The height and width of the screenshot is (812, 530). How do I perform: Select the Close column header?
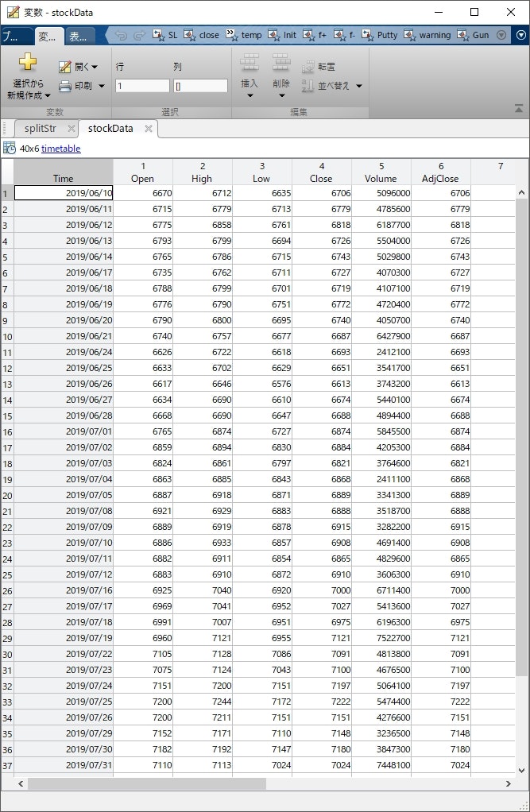(321, 172)
